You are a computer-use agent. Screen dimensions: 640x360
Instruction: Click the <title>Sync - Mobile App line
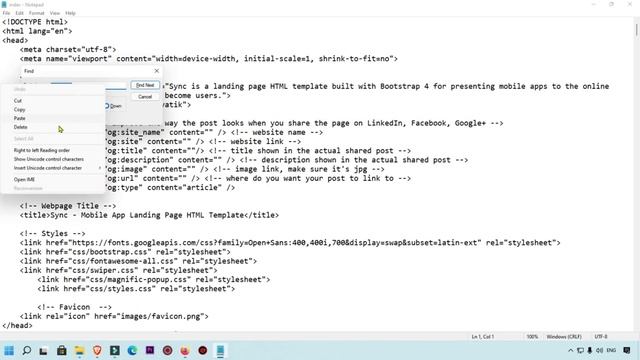(x=149, y=215)
